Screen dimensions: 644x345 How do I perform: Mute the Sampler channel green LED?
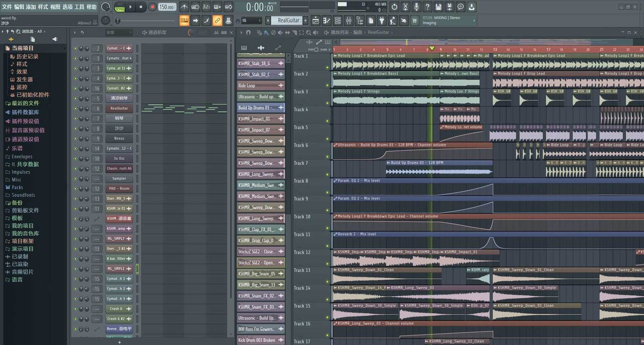[x=76, y=179]
